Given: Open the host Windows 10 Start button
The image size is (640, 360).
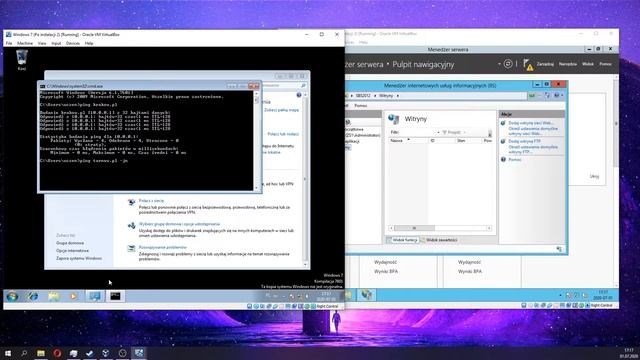Looking at the screenshot, I should pyautogui.click(x=7, y=353).
